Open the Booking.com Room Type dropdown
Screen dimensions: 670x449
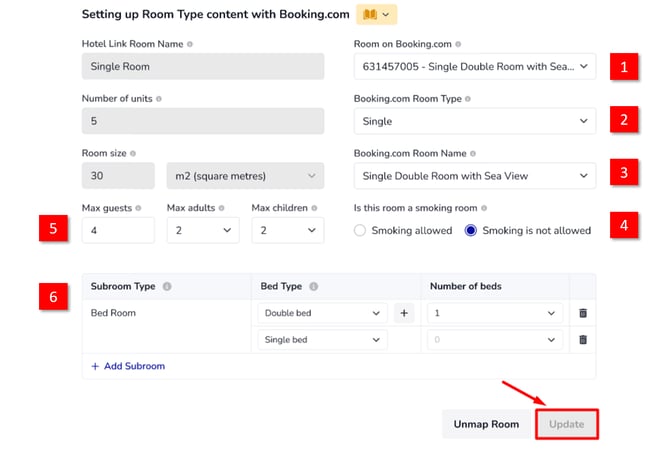pyautogui.click(x=475, y=121)
